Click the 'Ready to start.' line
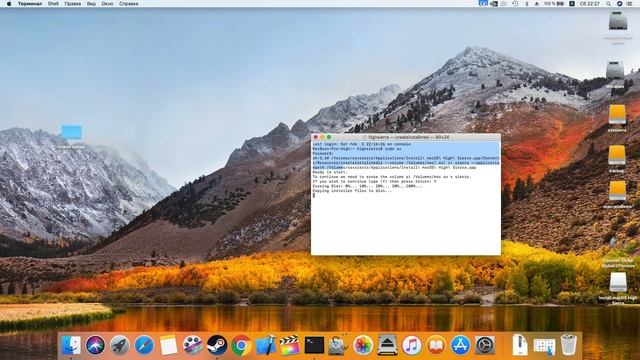Viewport: 640px width, 360px height. tap(330, 172)
